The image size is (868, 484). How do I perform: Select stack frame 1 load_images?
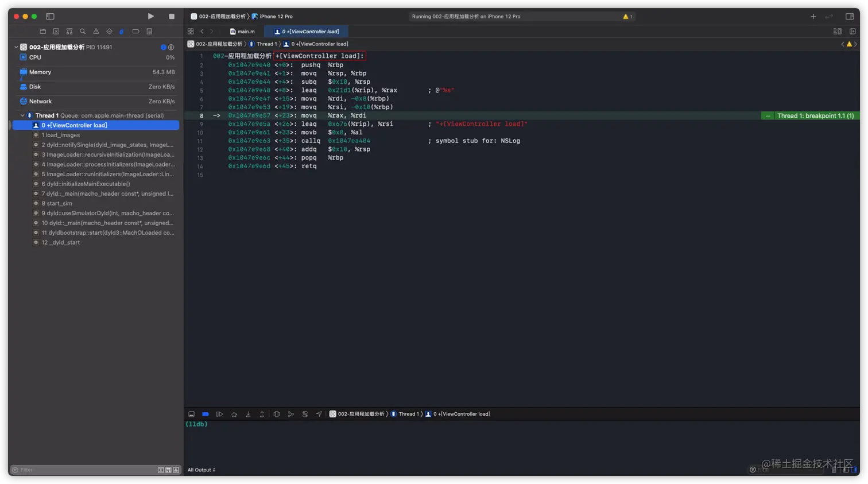tap(96, 135)
